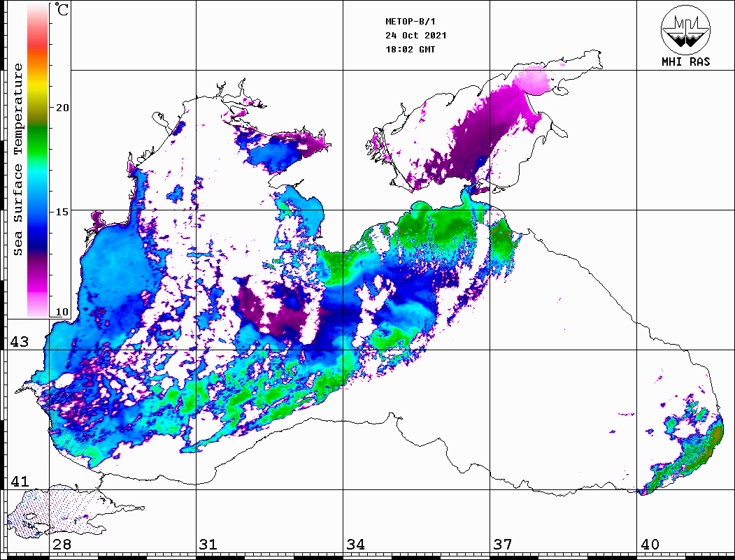
Task: Click the latitude label 43
Action: pos(19,342)
